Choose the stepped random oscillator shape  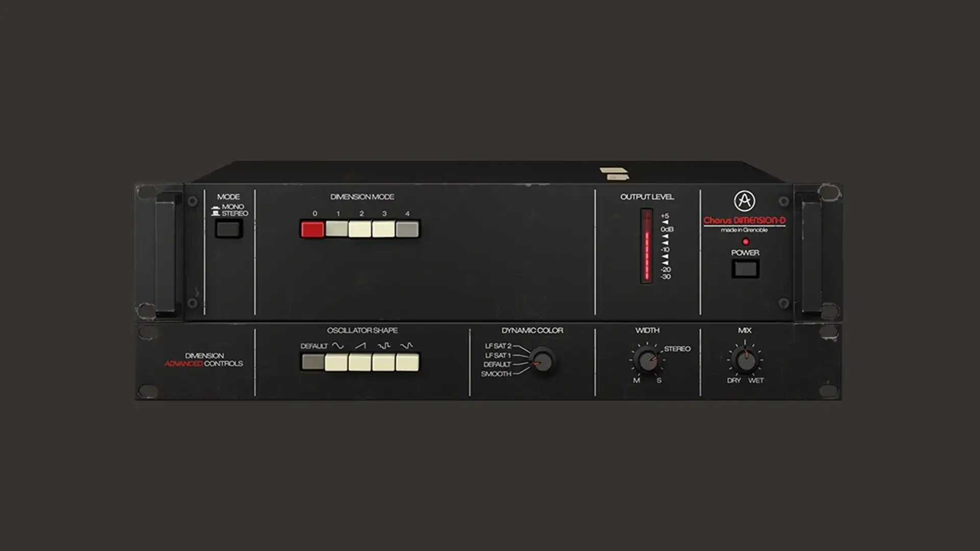[383, 362]
